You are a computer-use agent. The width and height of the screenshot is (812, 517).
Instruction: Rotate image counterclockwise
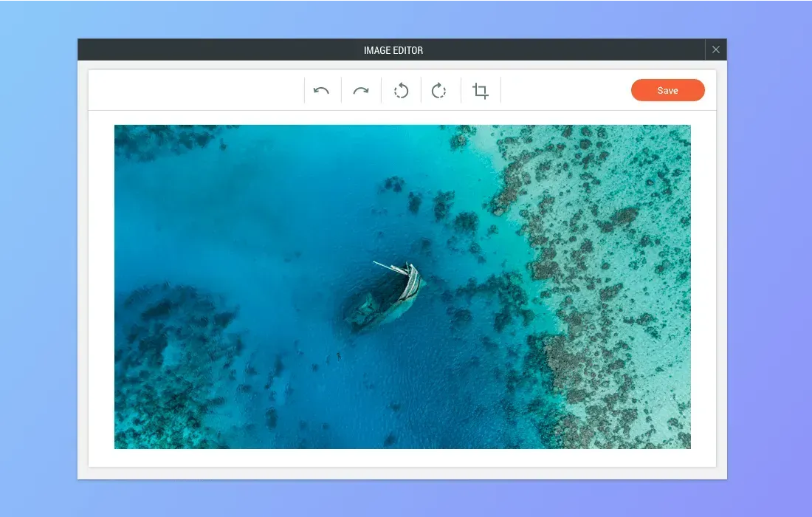pyautogui.click(x=401, y=91)
